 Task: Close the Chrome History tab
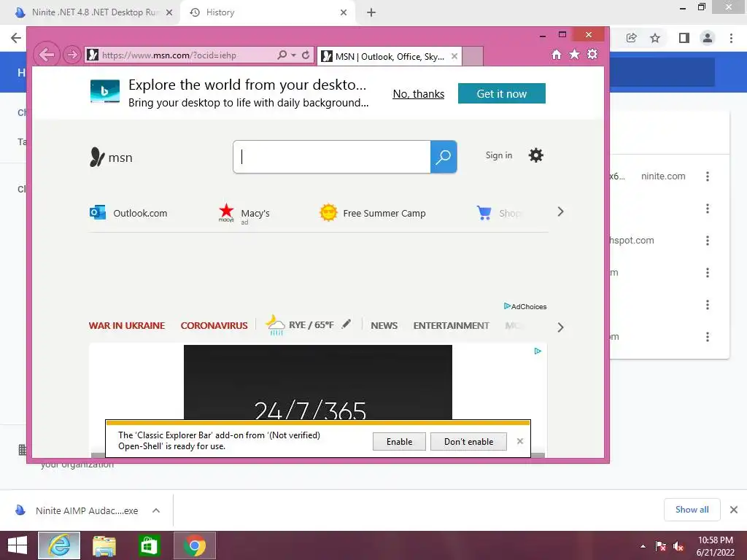click(x=344, y=12)
